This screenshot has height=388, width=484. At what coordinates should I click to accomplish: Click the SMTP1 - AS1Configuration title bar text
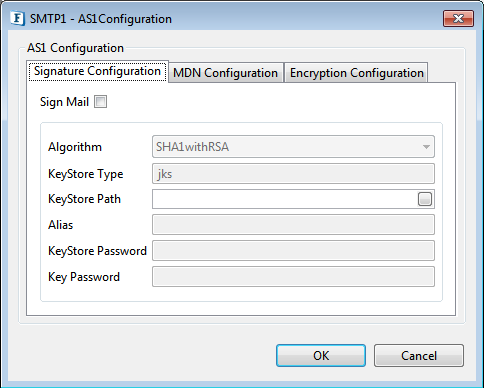(101, 19)
